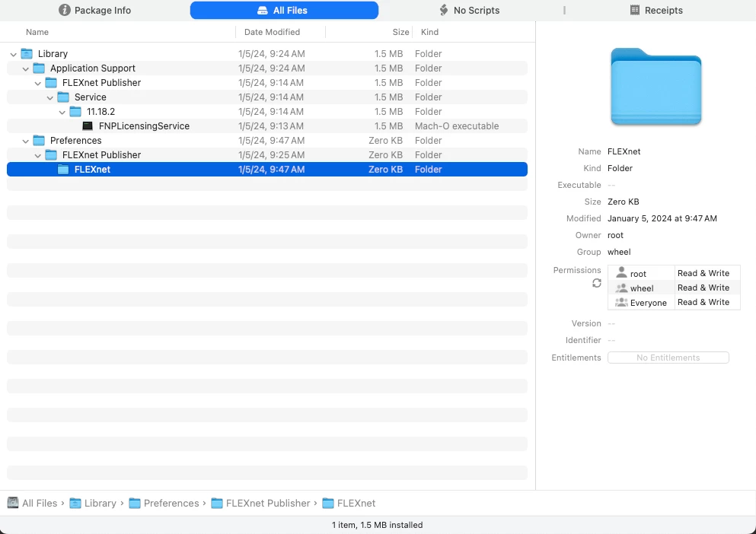The image size is (756, 534).
Task: Click the Library folder icon in tree
Action: tap(27, 53)
